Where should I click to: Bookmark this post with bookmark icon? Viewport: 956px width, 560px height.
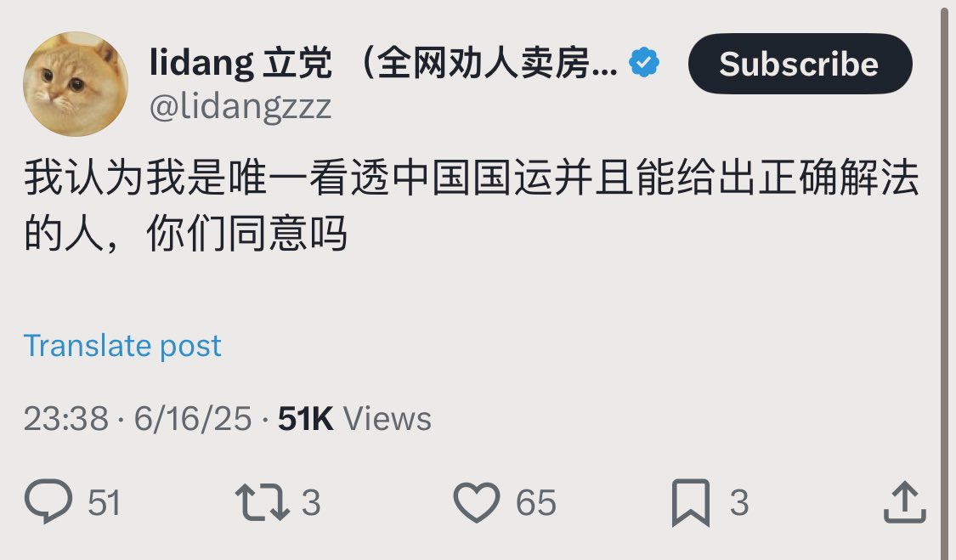click(691, 503)
